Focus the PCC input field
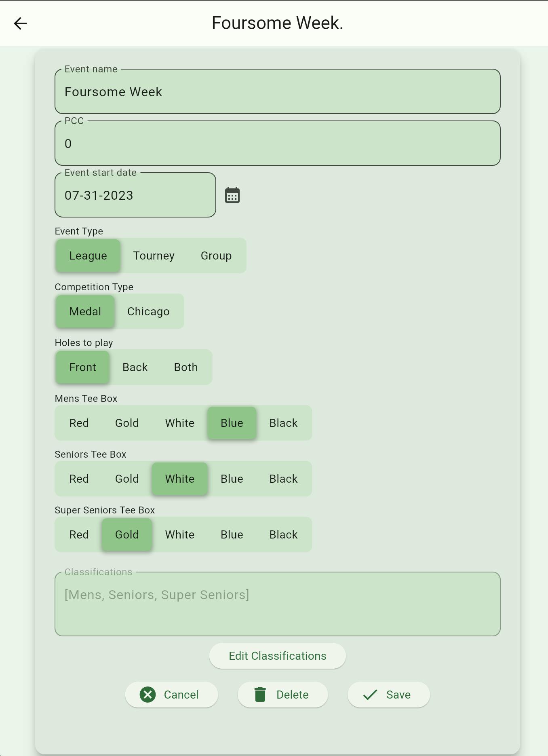The image size is (548, 756). [278, 143]
